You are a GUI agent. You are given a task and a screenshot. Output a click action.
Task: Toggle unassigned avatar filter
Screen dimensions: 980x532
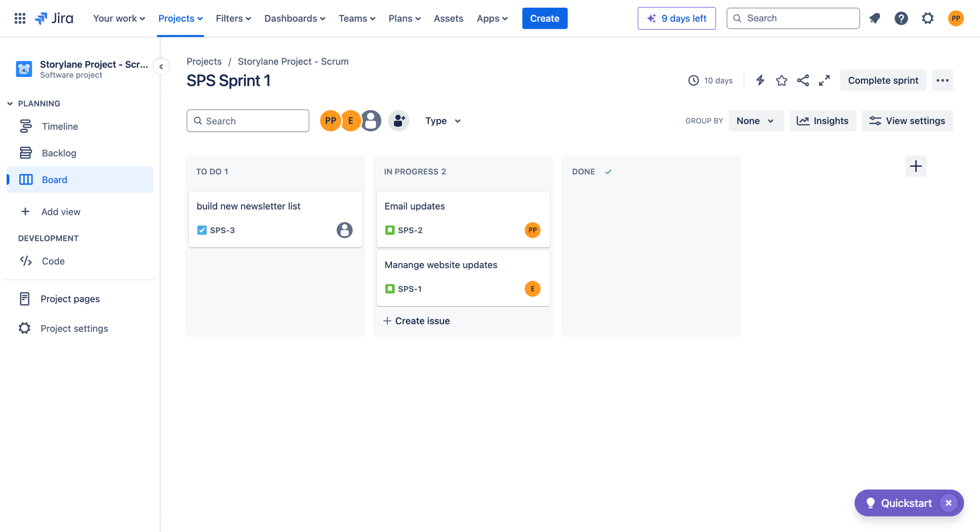coord(371,121)
